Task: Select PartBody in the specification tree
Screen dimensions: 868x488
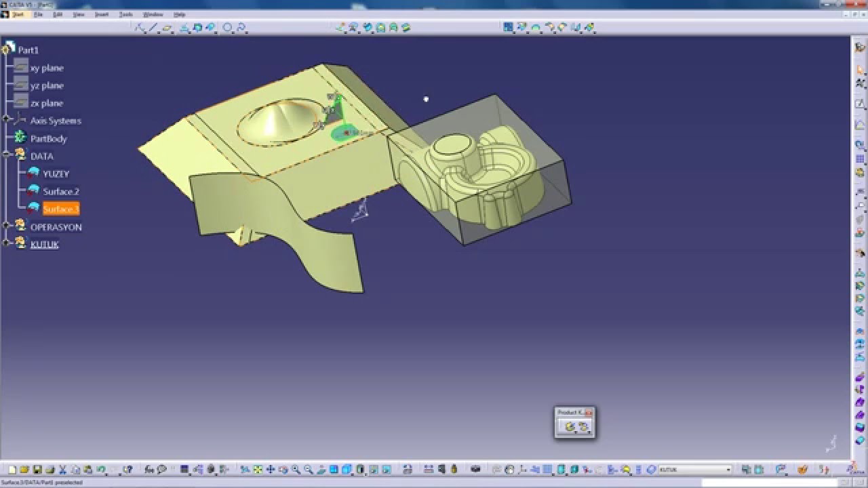Action: click(x=49, y=138)
